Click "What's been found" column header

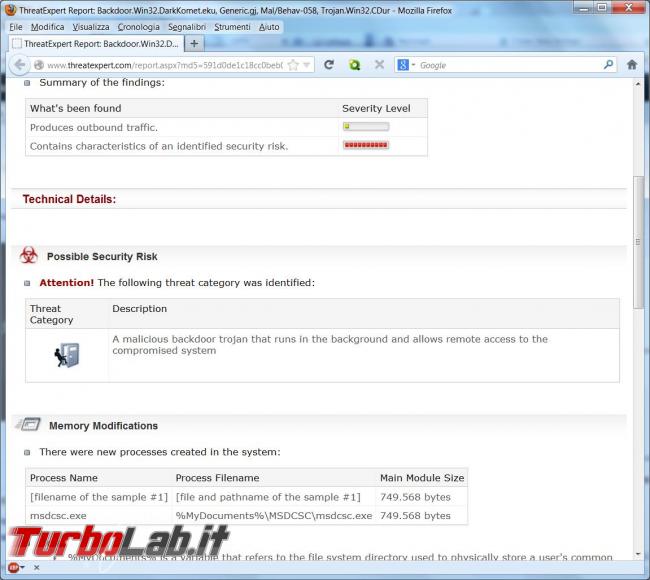[75, 109]
